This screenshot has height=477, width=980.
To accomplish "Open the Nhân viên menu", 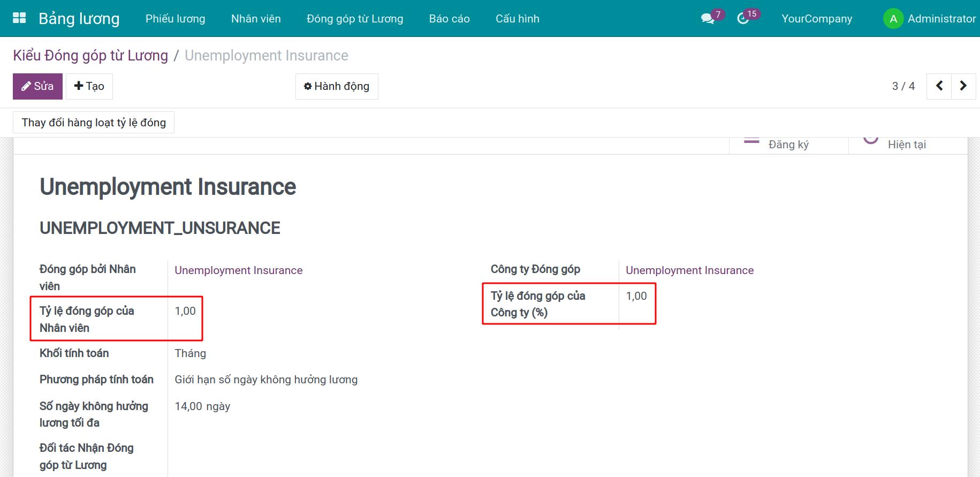I will click(x=256, y=19).
